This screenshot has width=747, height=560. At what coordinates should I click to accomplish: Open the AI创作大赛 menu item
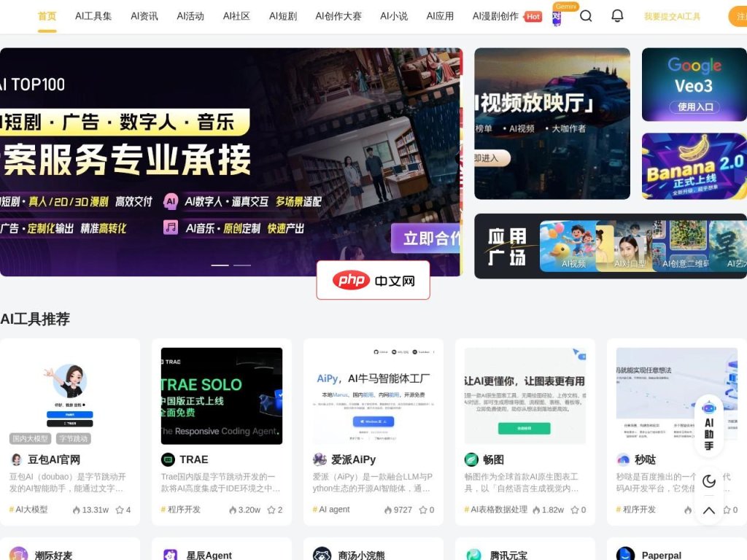(x=338, y=16)
